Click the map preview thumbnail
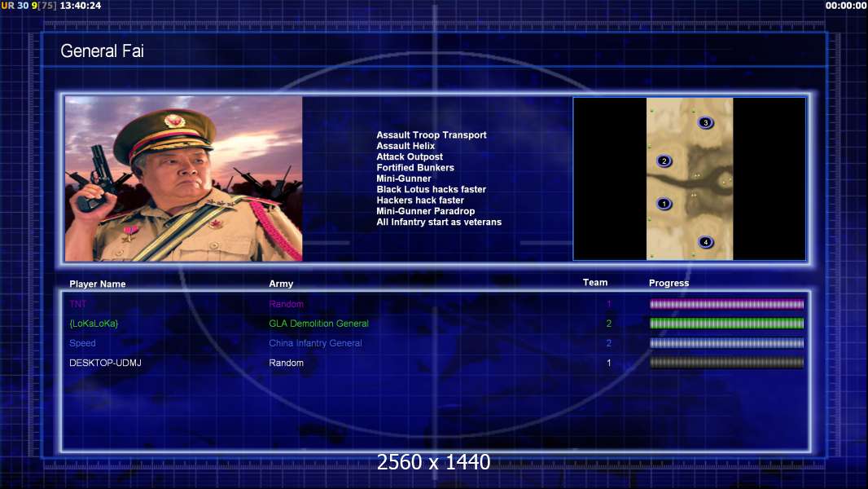Screen dimensions: 868x489 689,178
